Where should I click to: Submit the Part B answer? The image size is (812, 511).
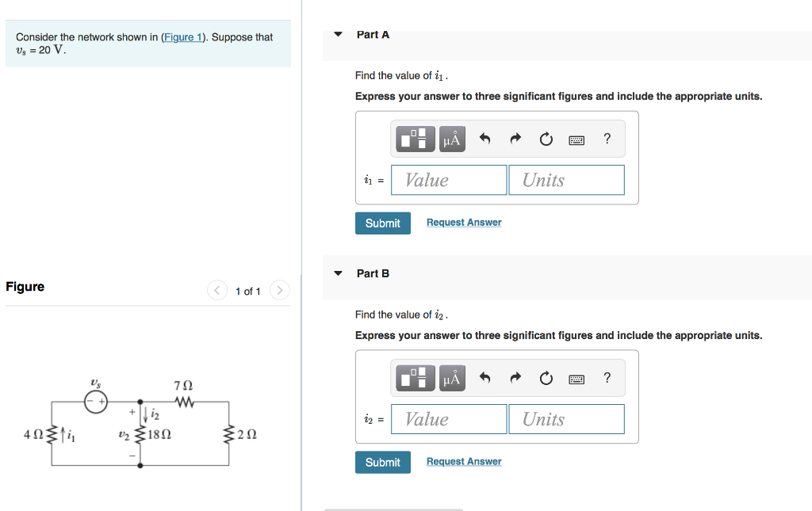[x=382, y=462]
